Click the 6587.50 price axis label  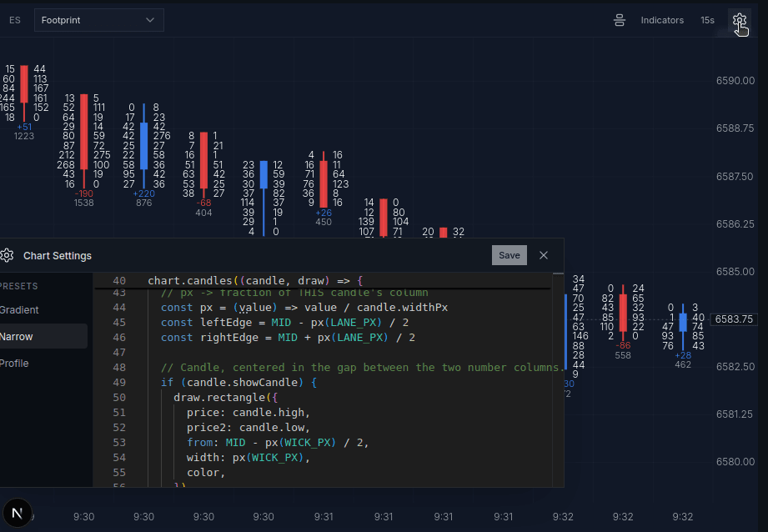click(x=735, y=176)
